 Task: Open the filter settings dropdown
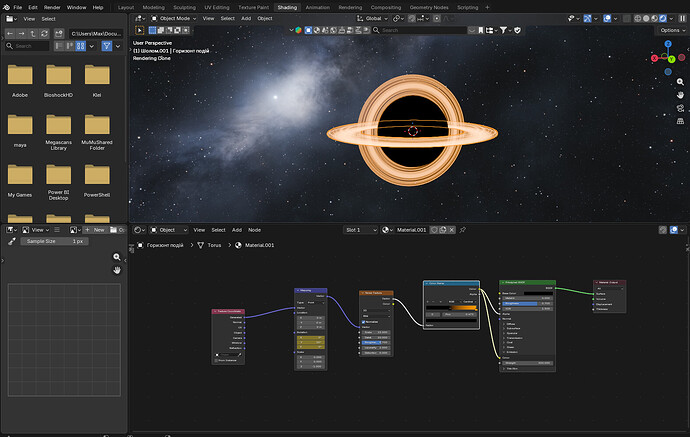pos(118,46)
